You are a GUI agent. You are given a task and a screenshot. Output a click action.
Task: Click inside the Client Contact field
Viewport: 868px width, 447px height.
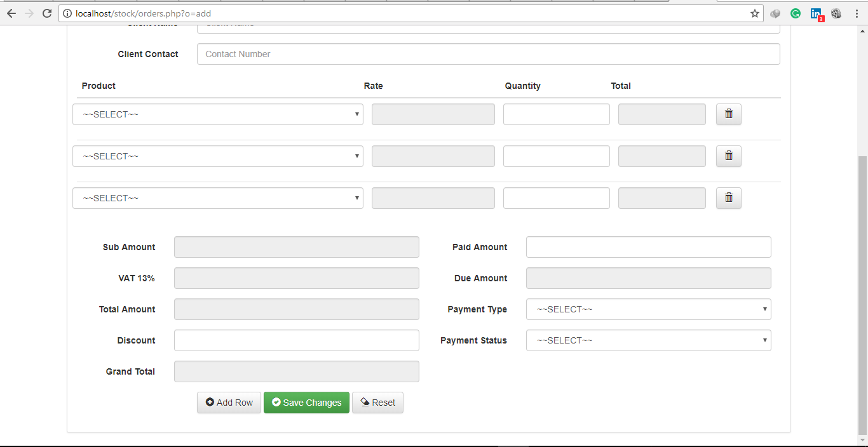pos(488,54)
